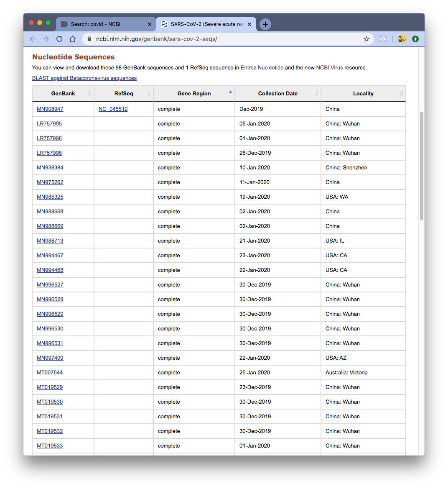Open GenBank record MN938384

click(x=50, y=168)
